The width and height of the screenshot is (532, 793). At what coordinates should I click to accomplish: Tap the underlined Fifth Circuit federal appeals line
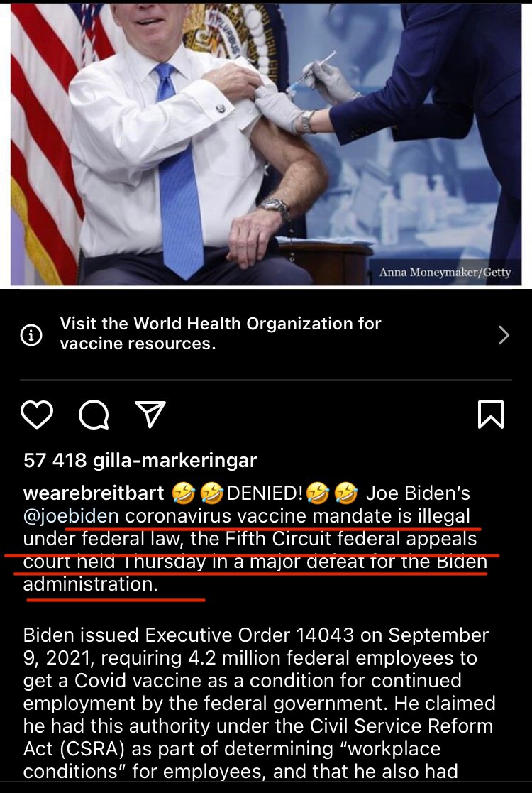(250, 539)
